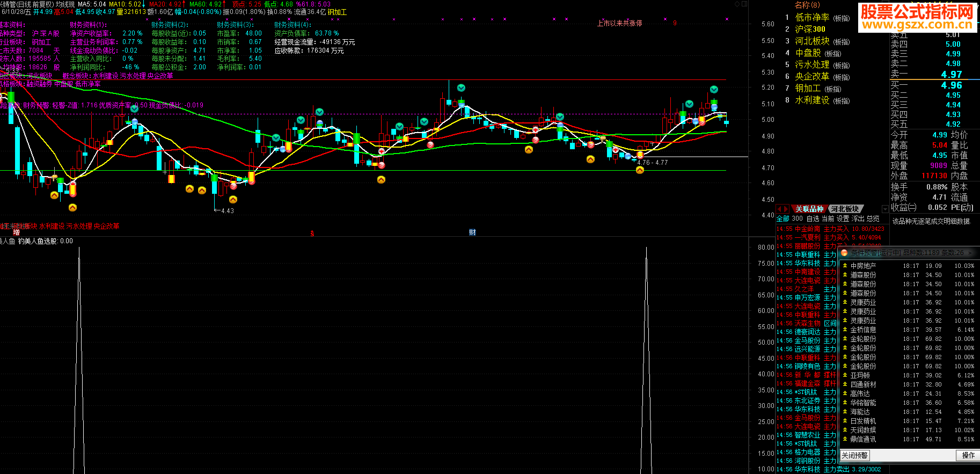Image resolution: width=980 pixels, height=474 pixels.
Task: Click the 4.76 - 4.77 price label
Action: point(652,163)
